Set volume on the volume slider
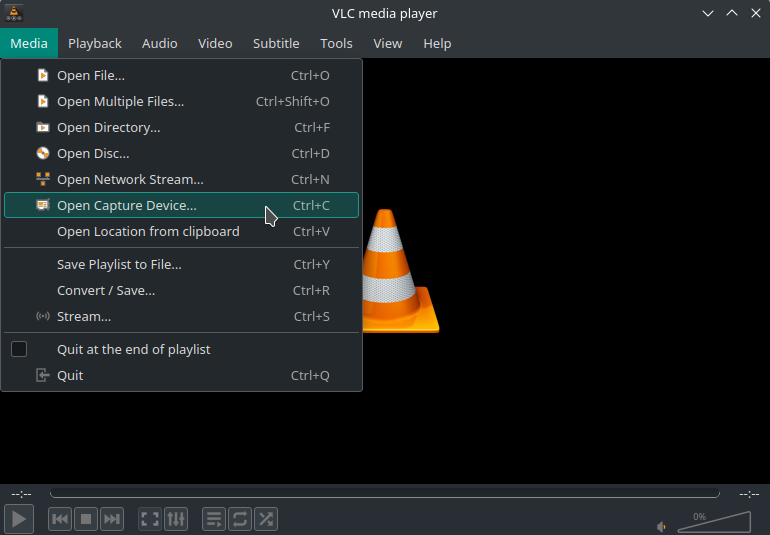 coord(714,522)
